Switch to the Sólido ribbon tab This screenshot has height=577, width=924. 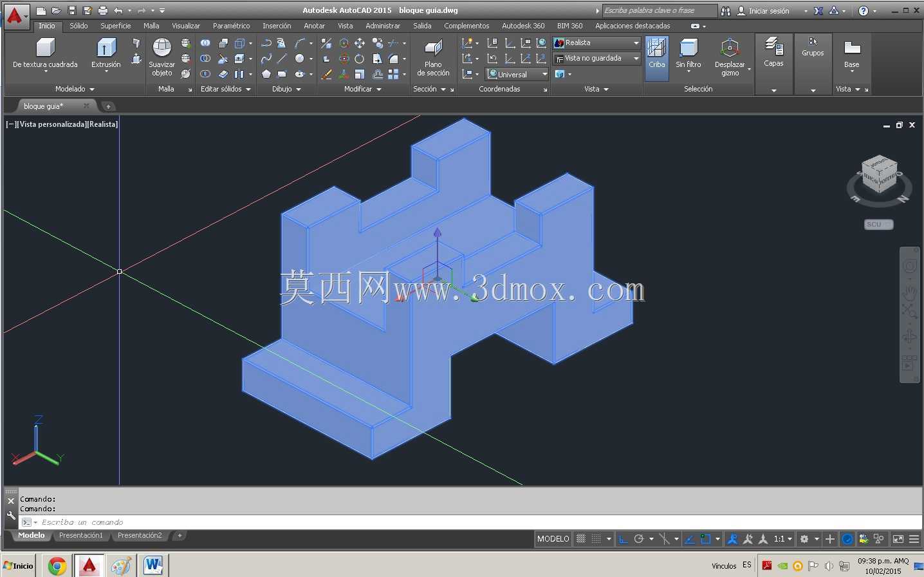click(x=79, y=26)
